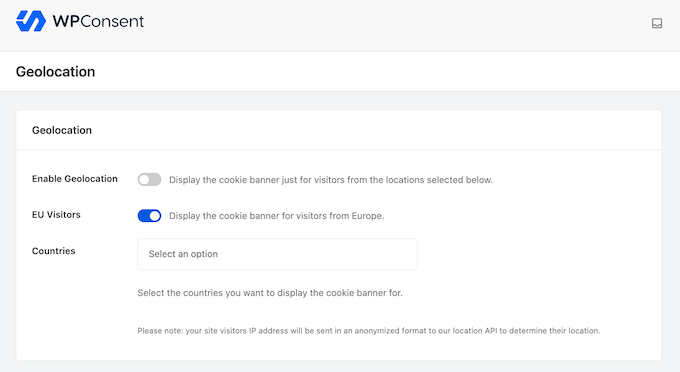
Task: Open the notifications inbox icon
Action: 657,23
